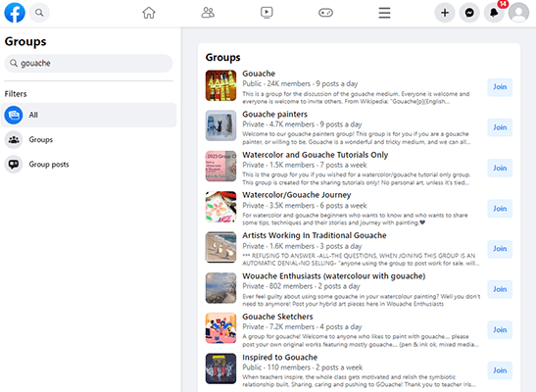Open Artists Working In Traditional Gouache link
Image resolution: width=536 pixels, height=392 pixels.
coord(315,235)
